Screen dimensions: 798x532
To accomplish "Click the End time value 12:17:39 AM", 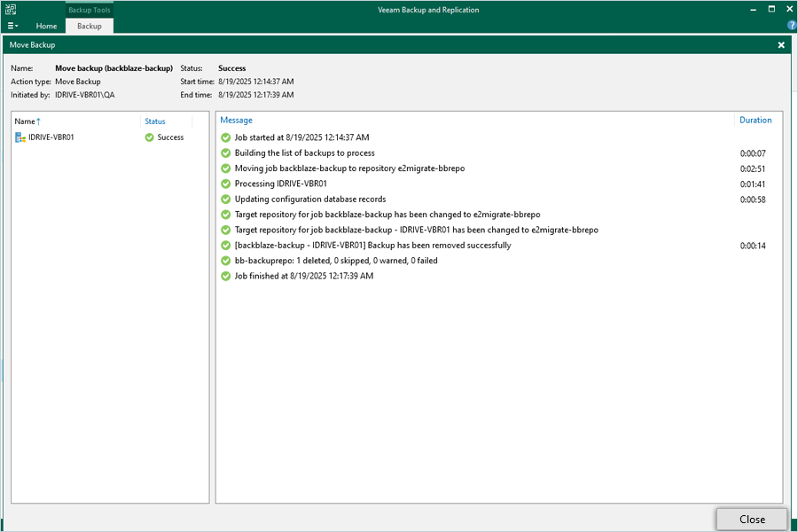I will coord(256,95).
